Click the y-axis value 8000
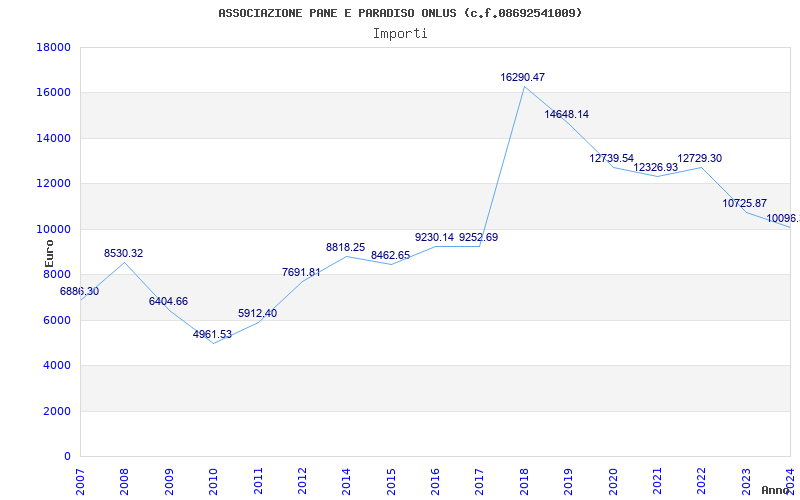Image resolution: width=800 pixels, height=500 pixels. tap(57, 274)
